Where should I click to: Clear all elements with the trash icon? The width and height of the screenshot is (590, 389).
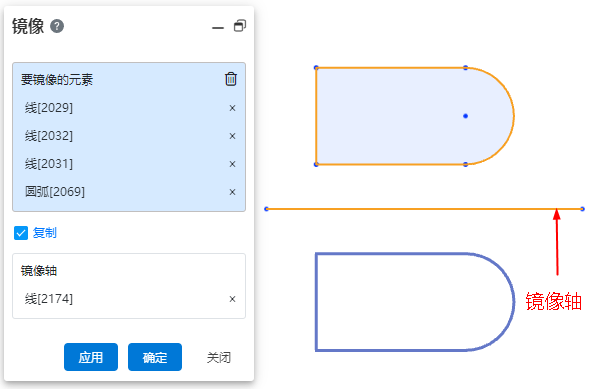point(231,79)
